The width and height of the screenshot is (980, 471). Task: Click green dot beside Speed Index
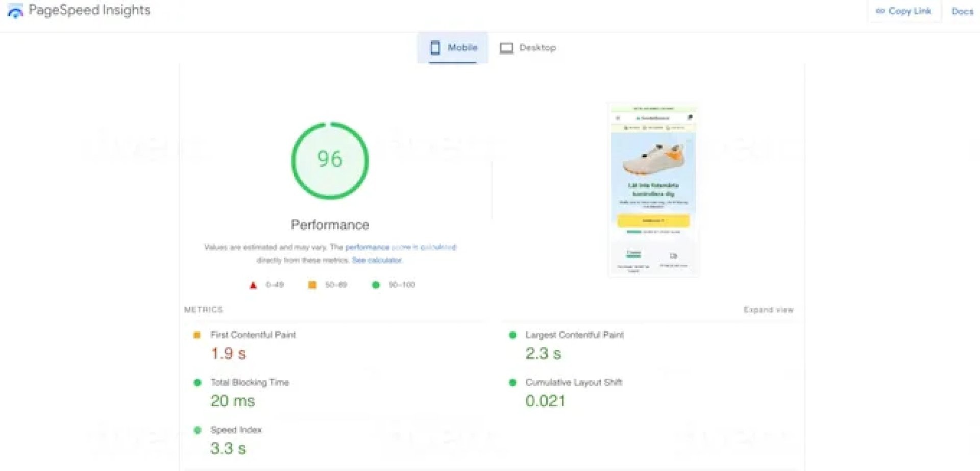[x=197, y=430]
